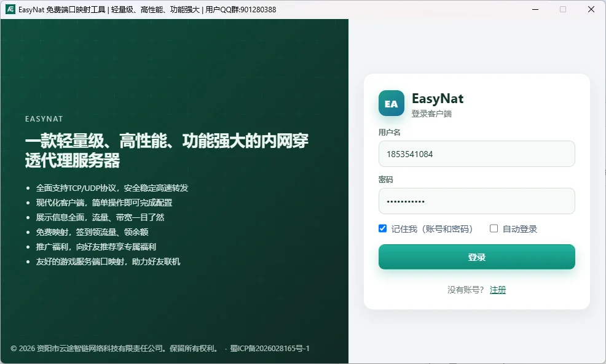The height and width of the screenshot is (364, 606).
Task: Click the EasyNat app icon in title bar
Action: tap(10, 9)
